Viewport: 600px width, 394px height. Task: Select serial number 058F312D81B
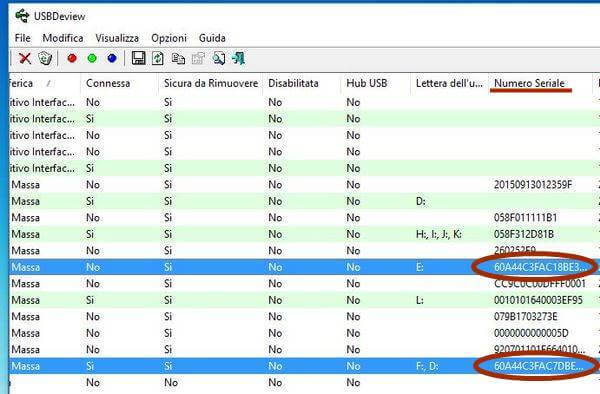click(x=524, y=234)
